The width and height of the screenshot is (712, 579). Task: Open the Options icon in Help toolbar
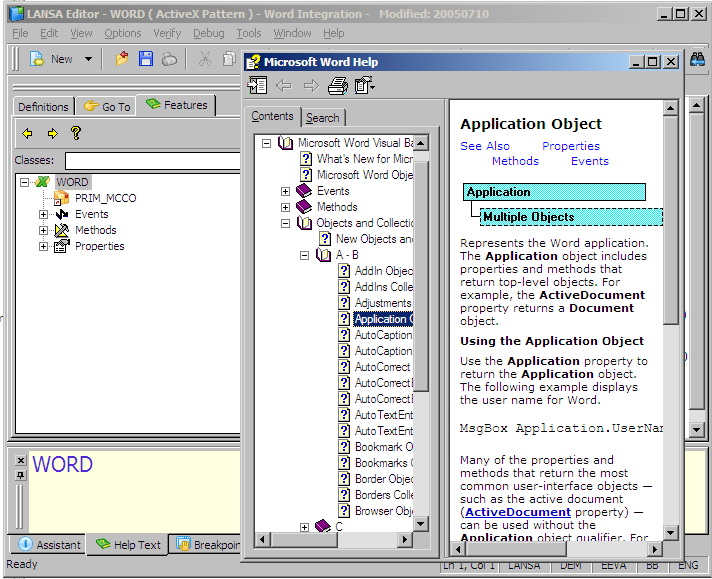364,86
